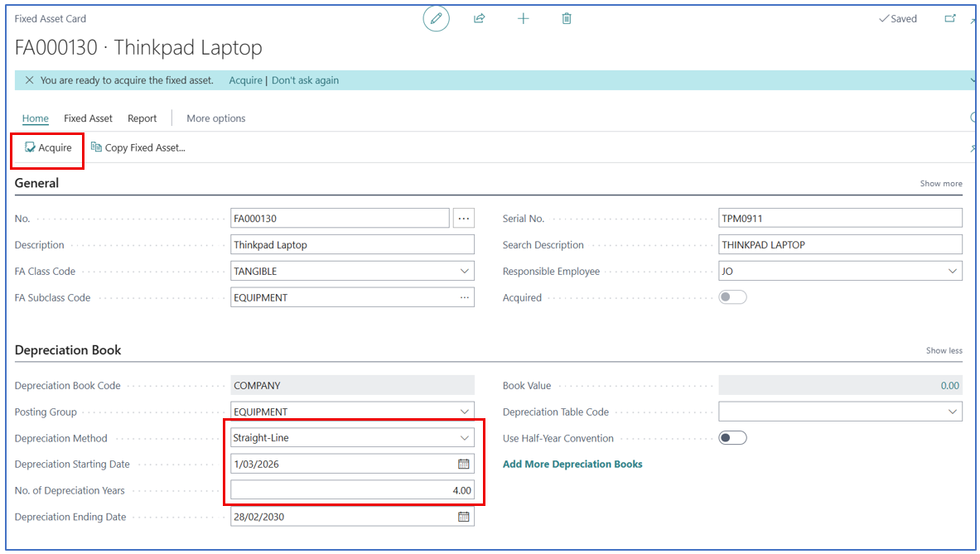980x554 pixels.
Task: Open the Depreciation Method dropdown
Action: click(464, 438)
